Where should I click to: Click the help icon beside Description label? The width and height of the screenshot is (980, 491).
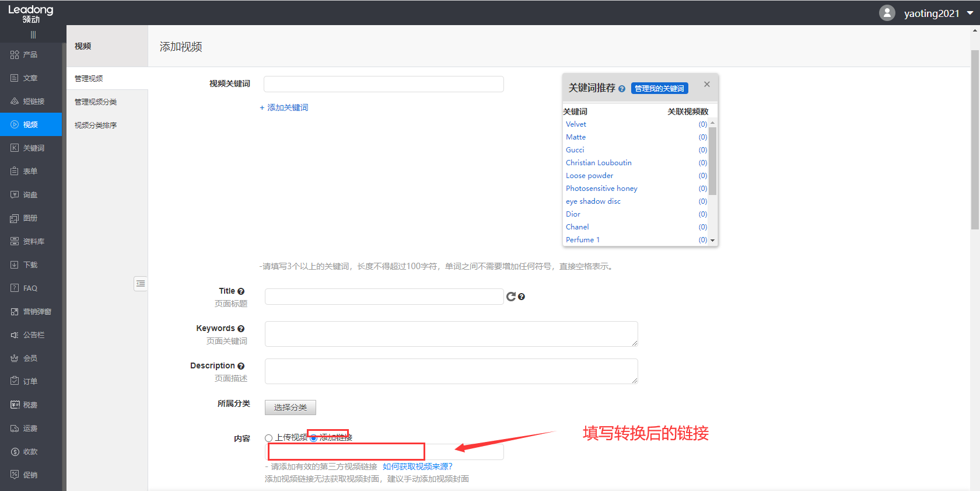pyautogui.click(x=241, y=366)
